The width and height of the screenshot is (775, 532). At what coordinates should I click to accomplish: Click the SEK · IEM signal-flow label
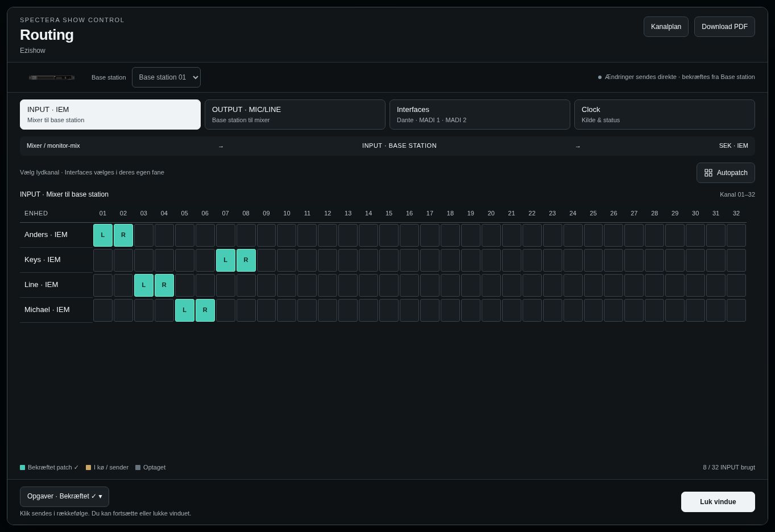[733, 146]
